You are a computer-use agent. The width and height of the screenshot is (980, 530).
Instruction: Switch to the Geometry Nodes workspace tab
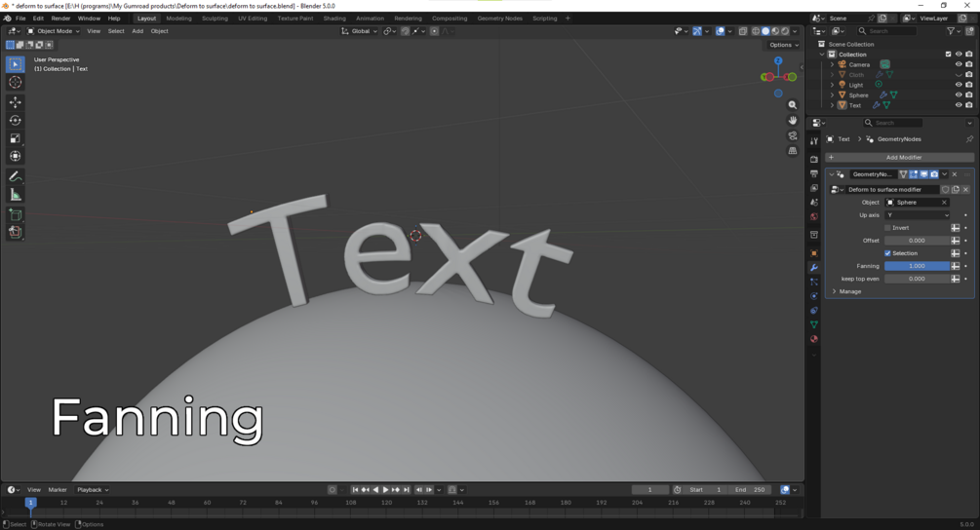(499, 19)
